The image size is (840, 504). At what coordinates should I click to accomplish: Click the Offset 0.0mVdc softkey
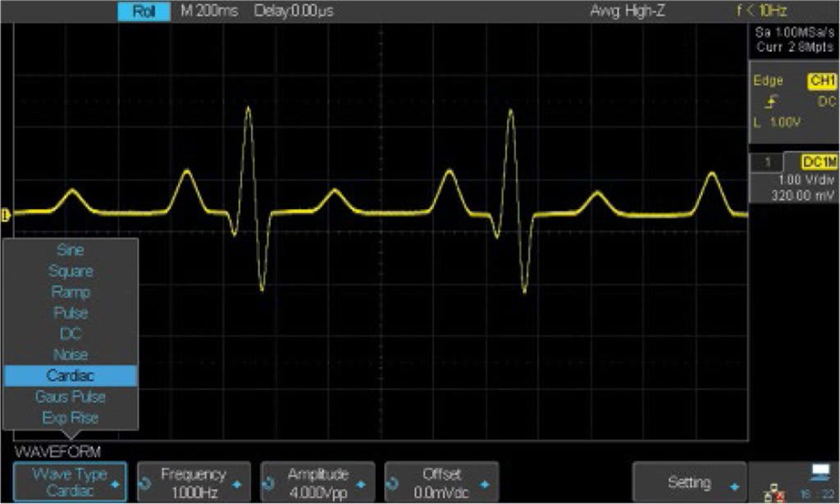tap(441, 482)
